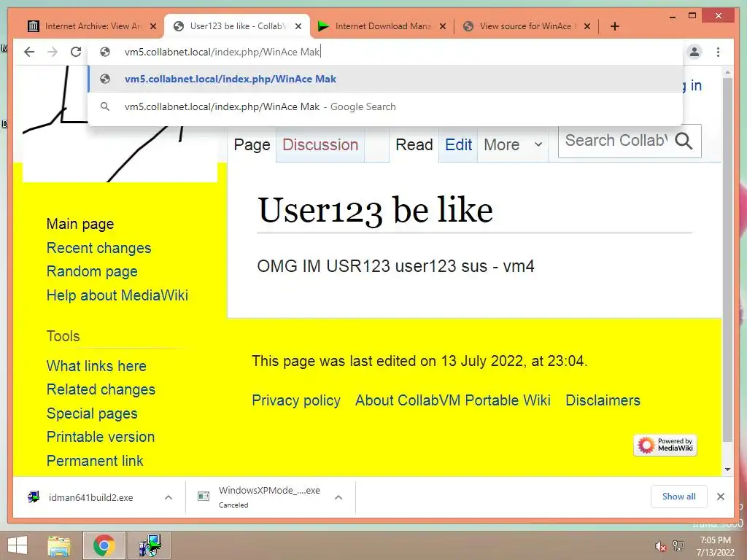Click the scrollbar down arrow
The image size is (747, 560).
(727, 470)
